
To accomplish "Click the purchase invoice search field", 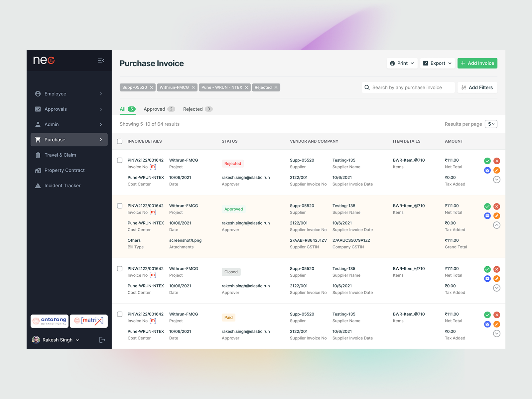I will [x=408, y=87].
